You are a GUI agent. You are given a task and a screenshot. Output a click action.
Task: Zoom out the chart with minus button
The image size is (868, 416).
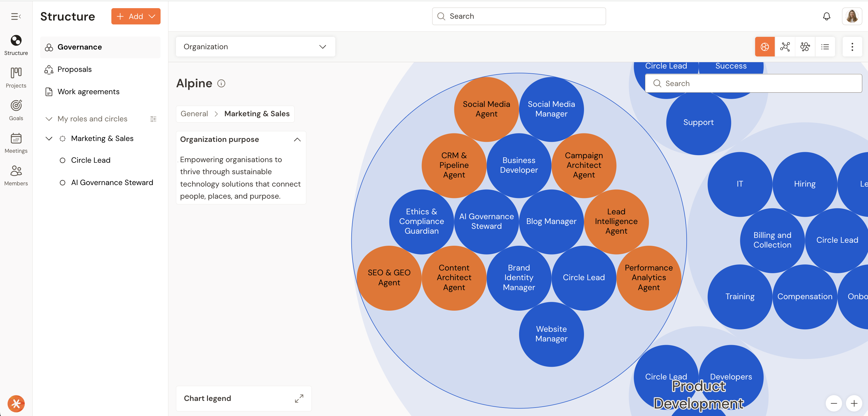[x=834, y=403]
